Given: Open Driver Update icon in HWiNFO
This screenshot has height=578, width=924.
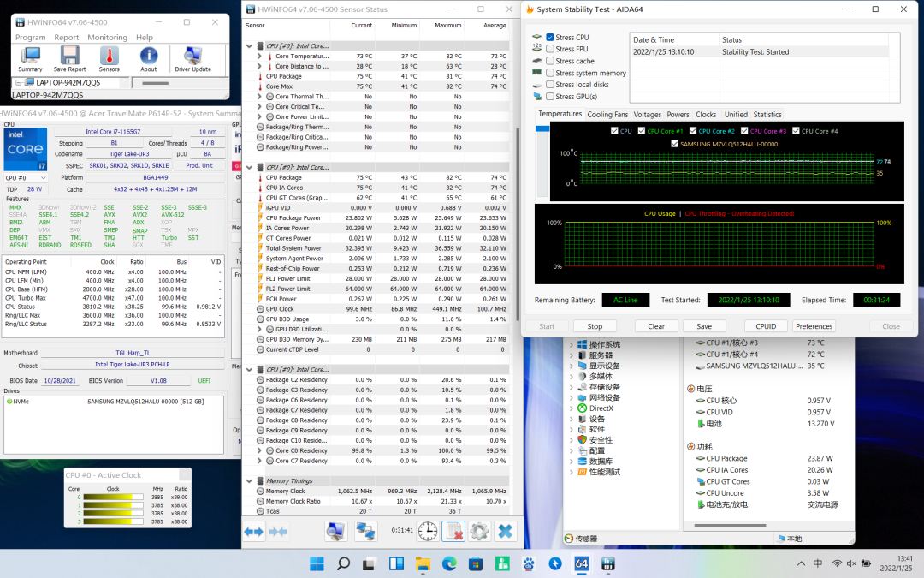Looking at the screenshot, I should pos(192,60).
